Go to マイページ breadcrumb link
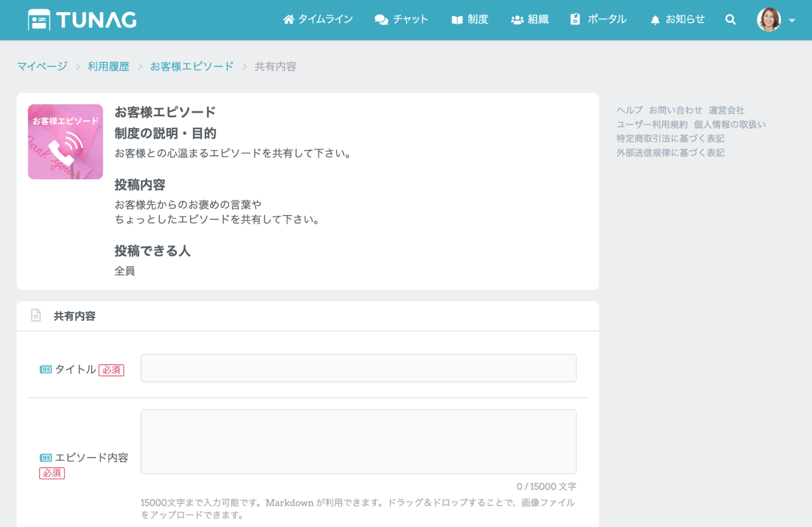 point(42,67)
